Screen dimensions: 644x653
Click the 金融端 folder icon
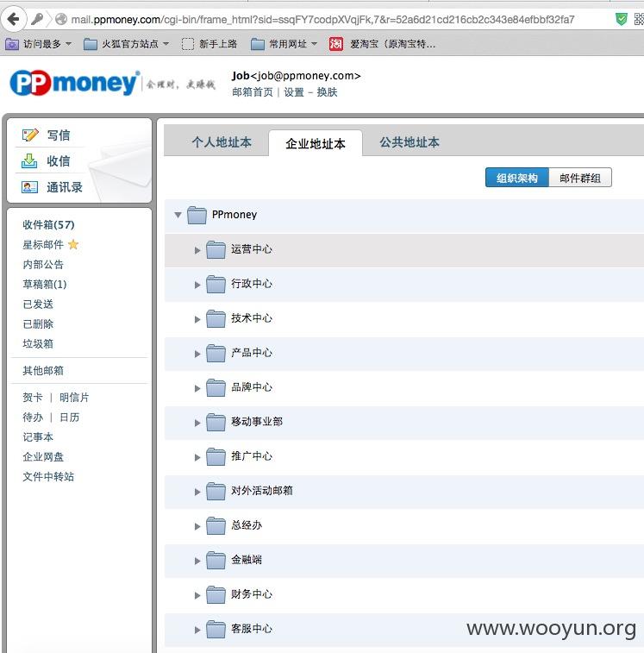(216, 561)
